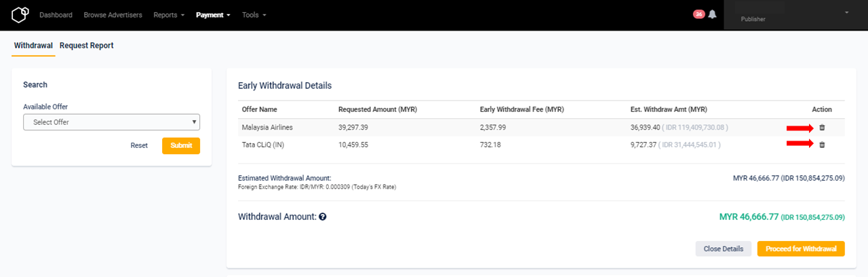Click the hexagon logo in the navbar
The width and height of the screenshot is (868, 277).
(x=21, y=15)
